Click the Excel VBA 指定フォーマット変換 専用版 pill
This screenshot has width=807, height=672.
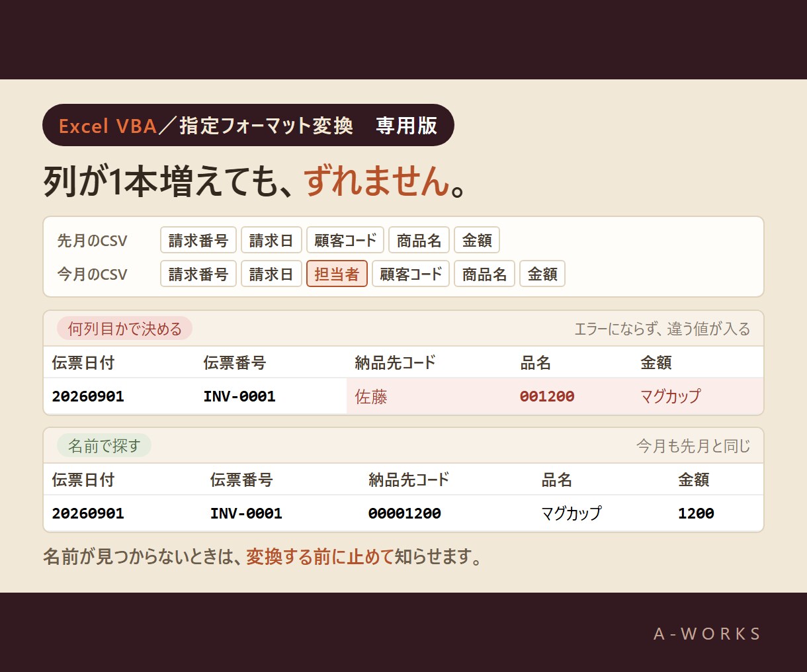click(248, 125)
